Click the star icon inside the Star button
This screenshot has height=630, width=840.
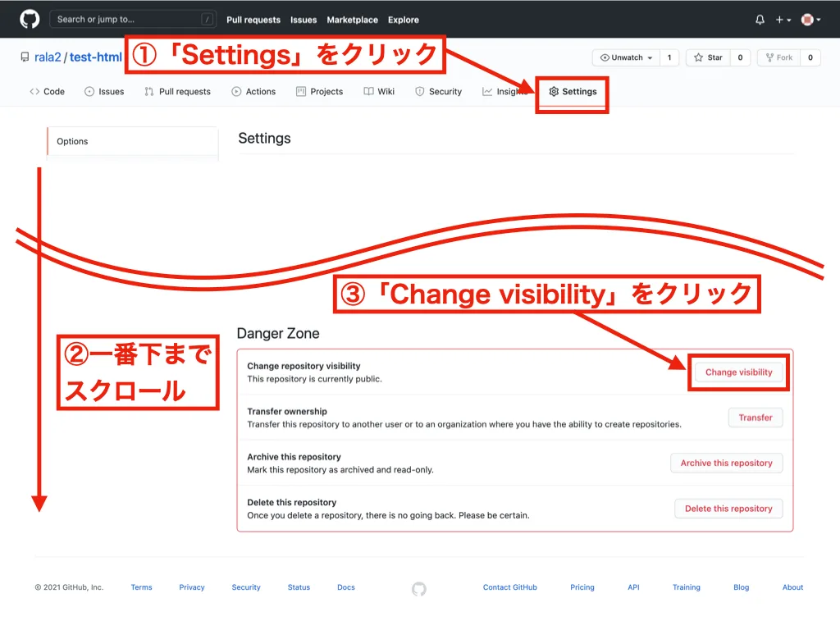[697, 57]
